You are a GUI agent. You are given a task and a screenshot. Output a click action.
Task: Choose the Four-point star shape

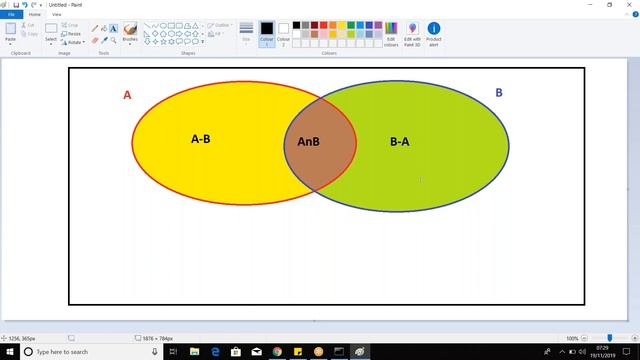[156, 42]
